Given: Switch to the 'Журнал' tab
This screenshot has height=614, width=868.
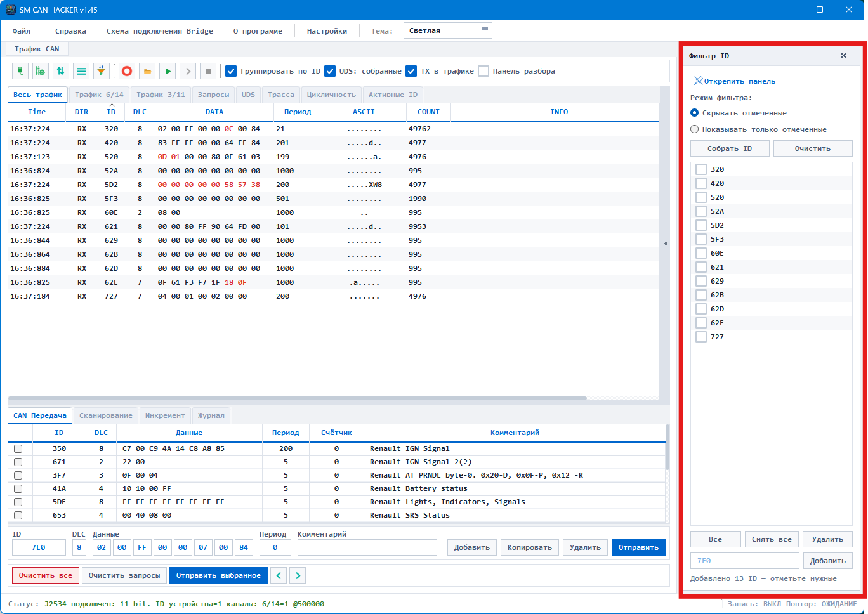Looking at the screenshot, I should pos(211,415).
